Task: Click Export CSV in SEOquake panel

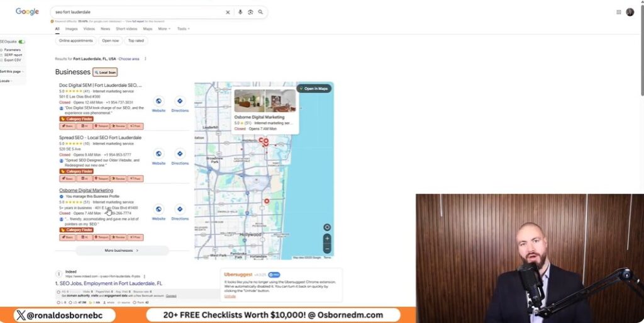Action: coord(13,60)
